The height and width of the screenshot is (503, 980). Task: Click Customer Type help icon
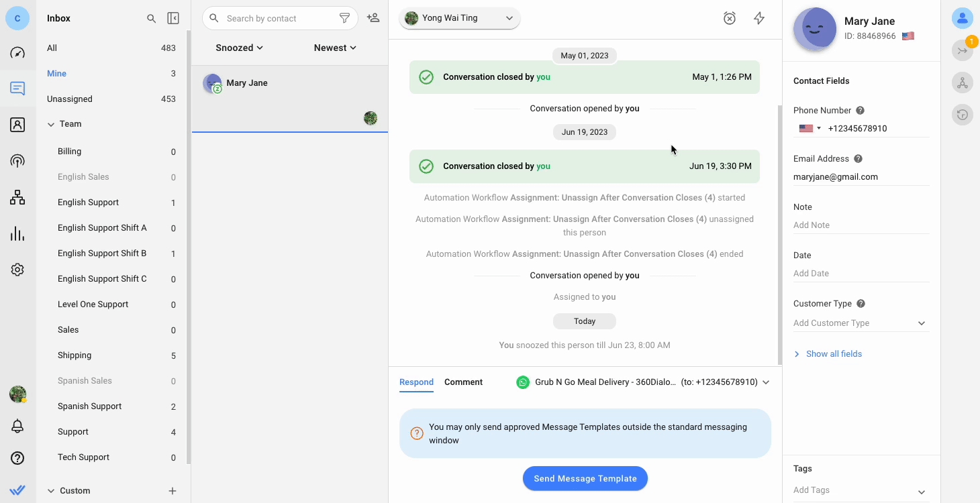point(861,304)
